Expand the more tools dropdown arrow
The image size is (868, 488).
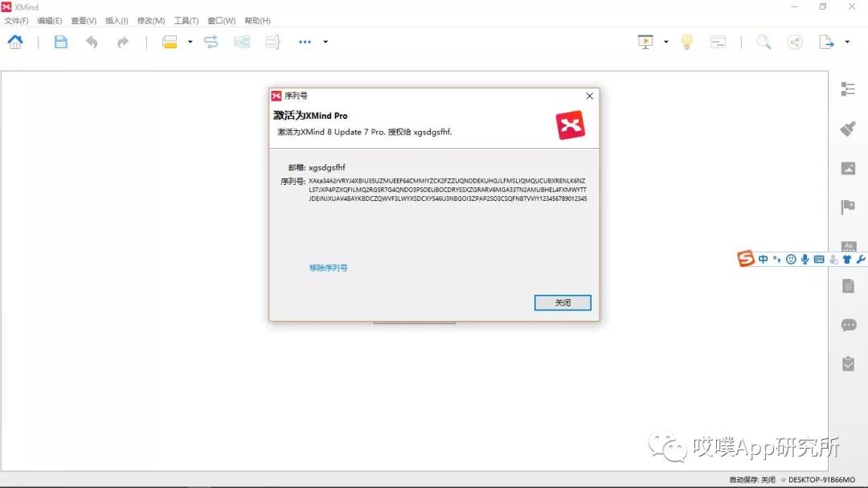[x=325, y=42]
